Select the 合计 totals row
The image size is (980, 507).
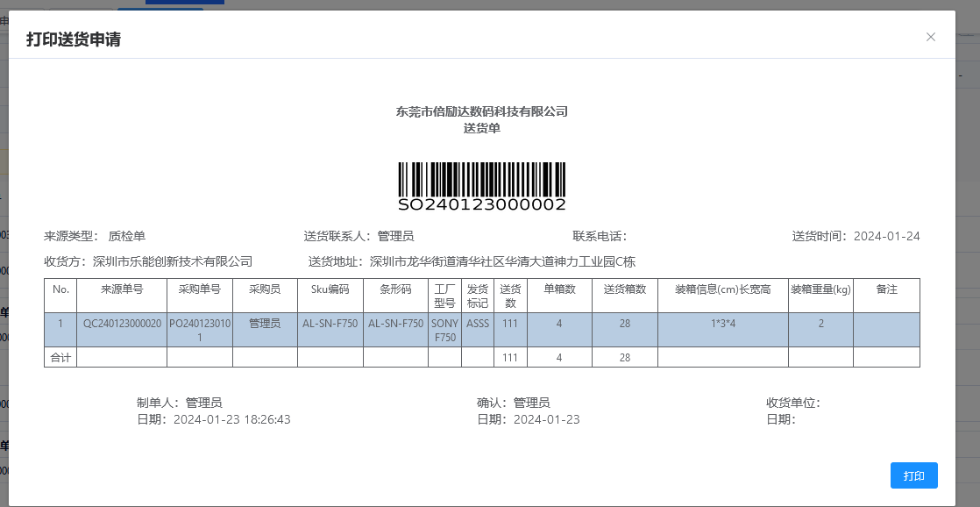60,357
